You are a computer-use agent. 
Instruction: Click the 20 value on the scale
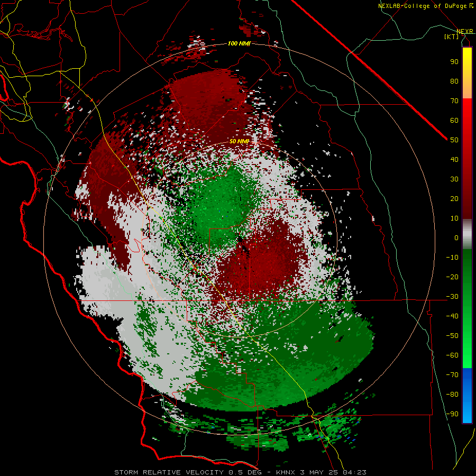tap(454, 198)
